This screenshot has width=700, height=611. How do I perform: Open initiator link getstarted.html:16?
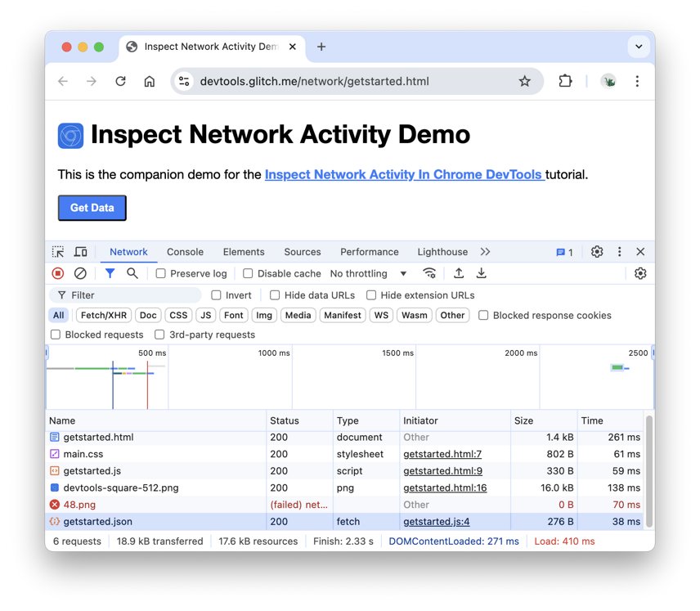click(445, 487)
